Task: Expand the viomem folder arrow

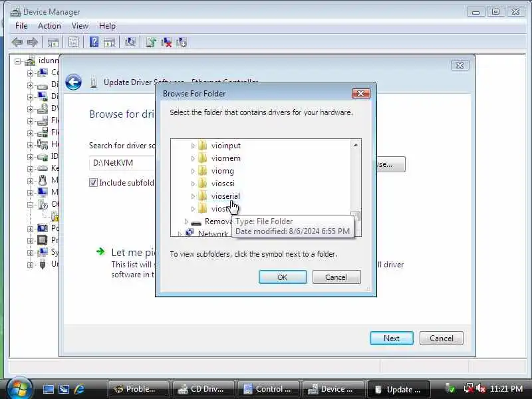Action: 193,158
